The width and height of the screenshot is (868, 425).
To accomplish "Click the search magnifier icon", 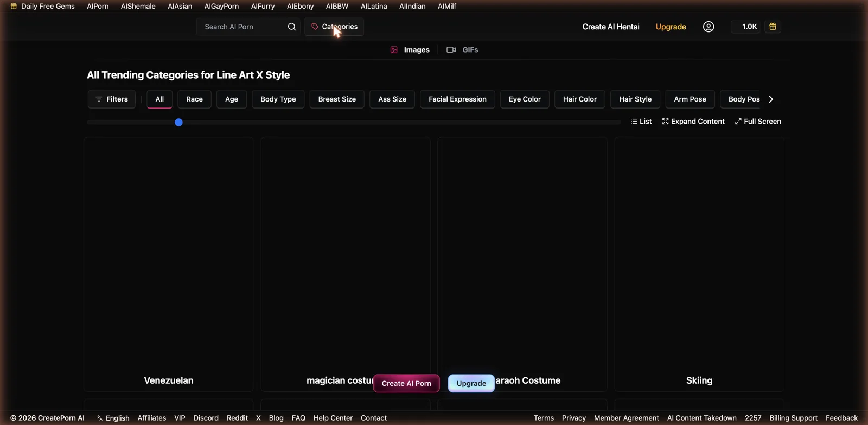I will coord(292,27).
